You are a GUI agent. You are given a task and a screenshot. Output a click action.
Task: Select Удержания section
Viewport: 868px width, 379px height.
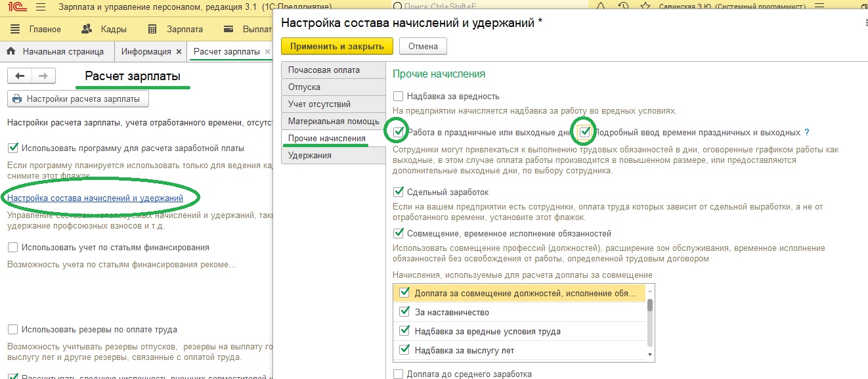click(x=333, y=156)
